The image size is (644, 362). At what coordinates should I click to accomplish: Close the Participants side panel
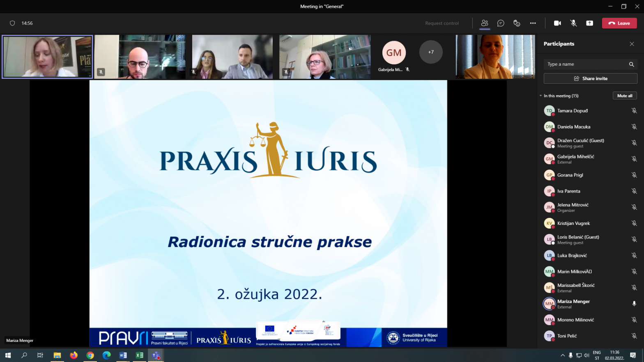pos(632,44)
